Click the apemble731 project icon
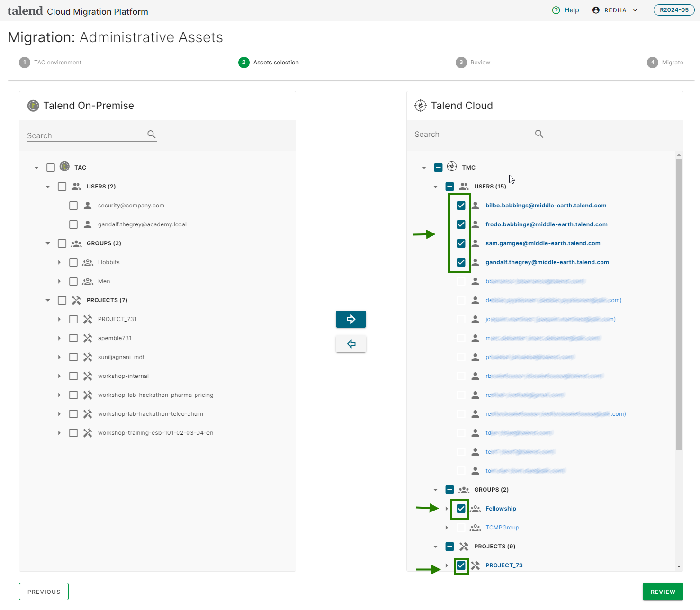The height and width of the screenshot is (610, 700). coord(88,338)
